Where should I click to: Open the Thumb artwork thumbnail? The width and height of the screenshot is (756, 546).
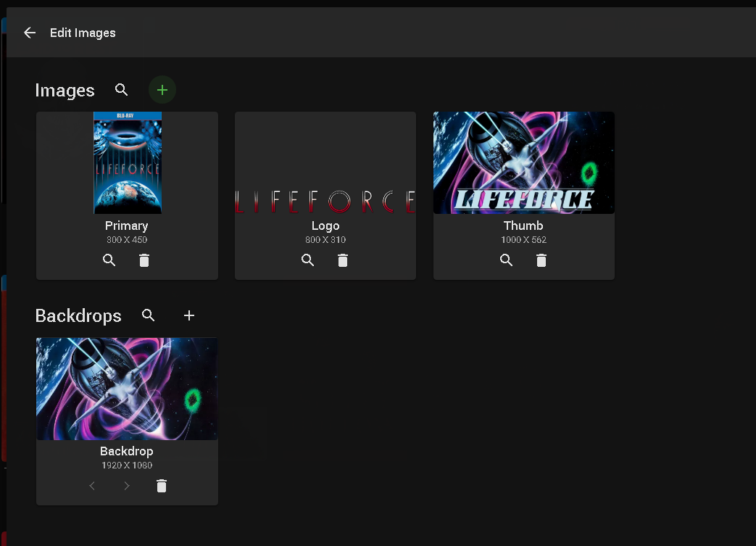click(524, 163)
